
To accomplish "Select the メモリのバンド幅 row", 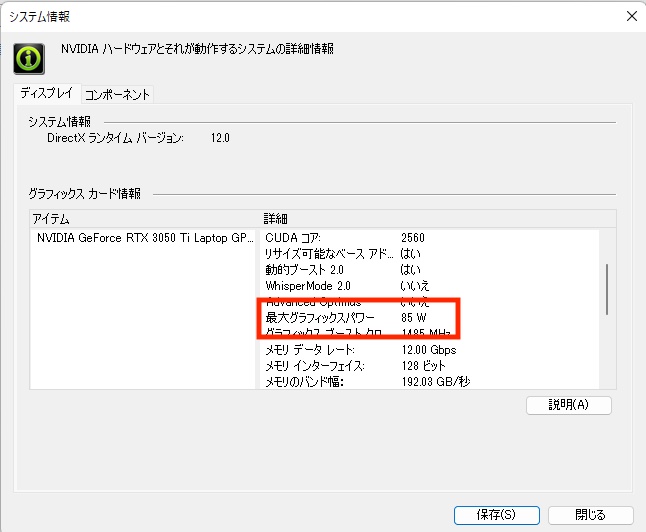I will [428, 382].
